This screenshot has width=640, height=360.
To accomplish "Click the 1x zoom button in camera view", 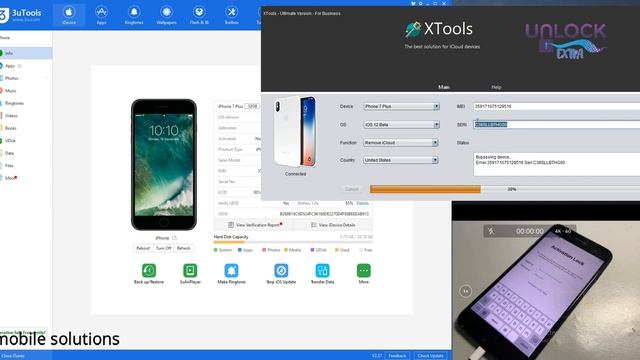I will [465, 291].
